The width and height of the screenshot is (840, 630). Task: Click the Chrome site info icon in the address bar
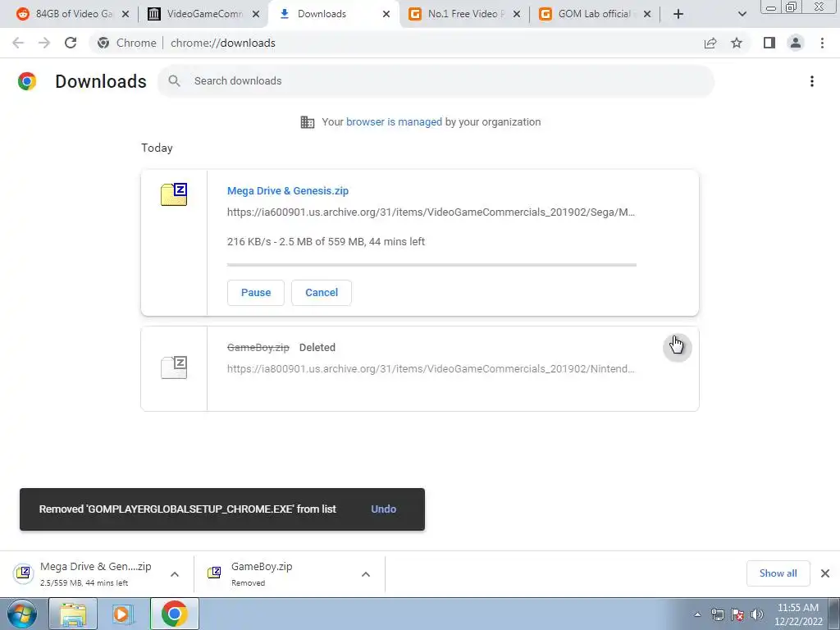click(103, 43)
